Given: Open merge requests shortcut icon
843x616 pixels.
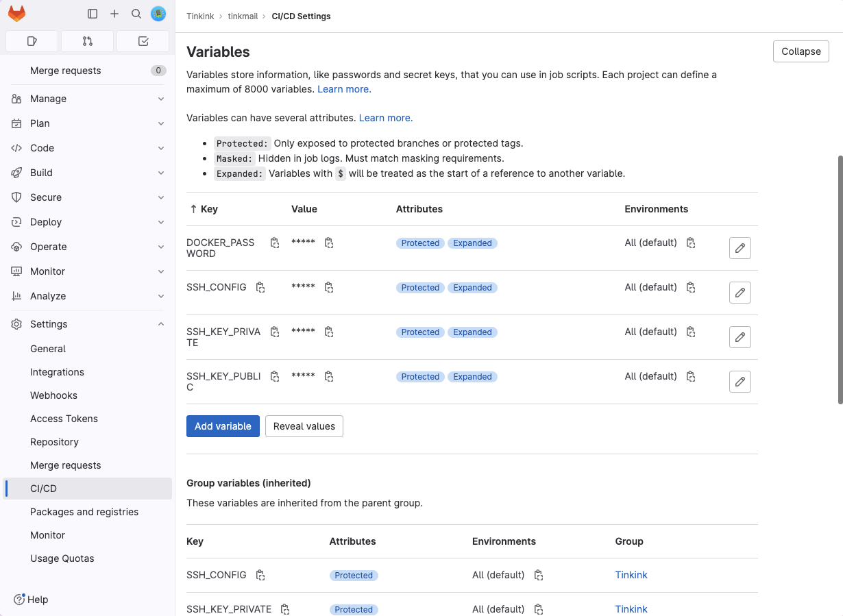Looking at the screenshot, I should [x=87, y=41].
